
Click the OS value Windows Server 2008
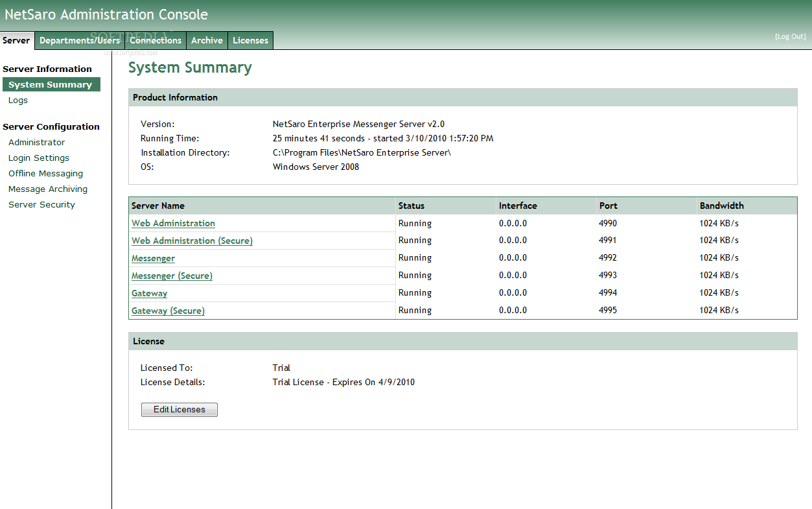click(x=316, y=167)
